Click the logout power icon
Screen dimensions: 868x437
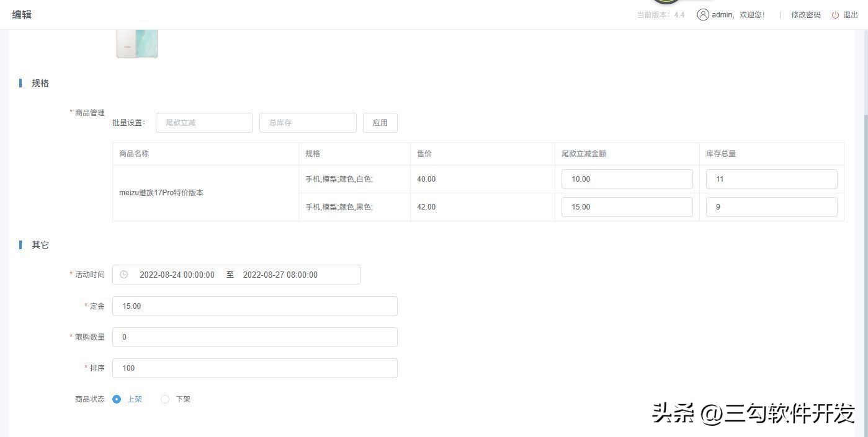coord(835,15)
